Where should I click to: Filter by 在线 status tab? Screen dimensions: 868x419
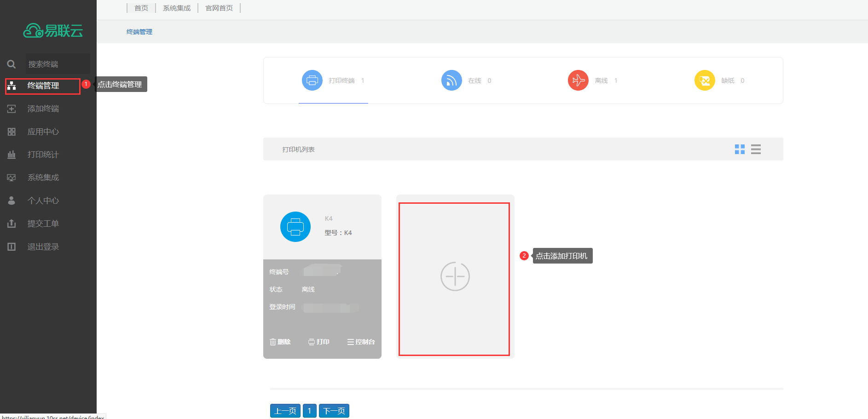[x=475, y=80]
